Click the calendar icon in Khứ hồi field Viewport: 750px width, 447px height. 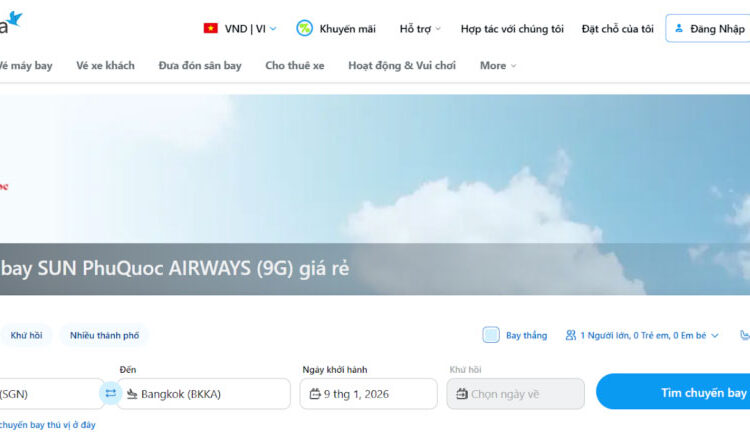pos(462,394)
